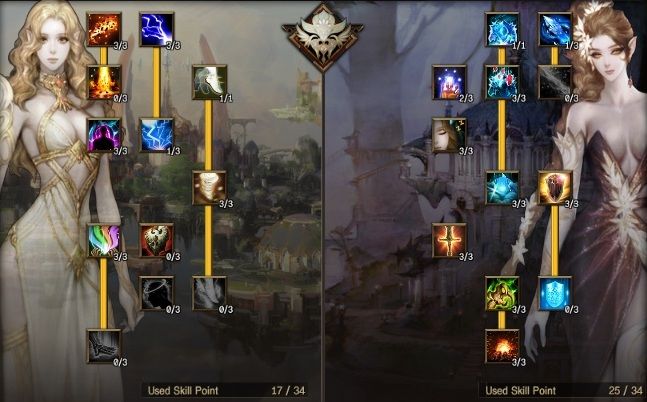Click the red shield crest skill
Screen dimensions: 647x402
157,241
